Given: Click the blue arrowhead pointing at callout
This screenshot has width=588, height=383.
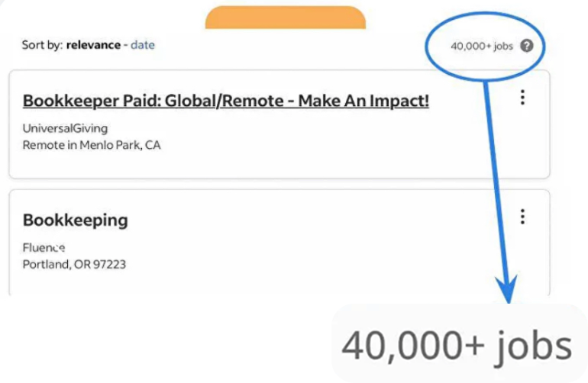Looking at the screenshot, I should 507,290.
